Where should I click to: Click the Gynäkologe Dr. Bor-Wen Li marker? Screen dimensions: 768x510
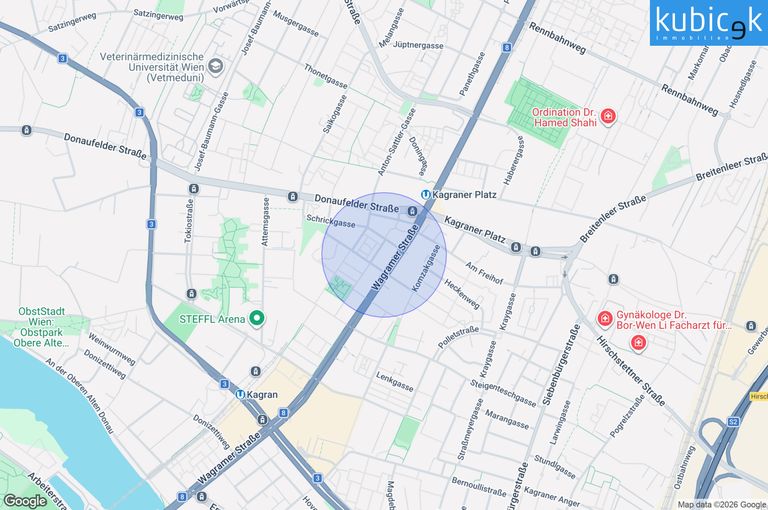(x=605, y=319)
